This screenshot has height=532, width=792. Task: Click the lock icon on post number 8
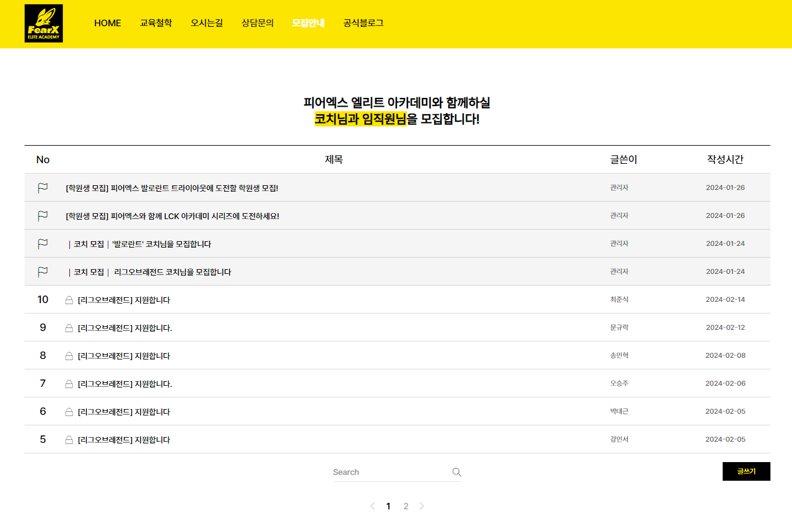69,356
